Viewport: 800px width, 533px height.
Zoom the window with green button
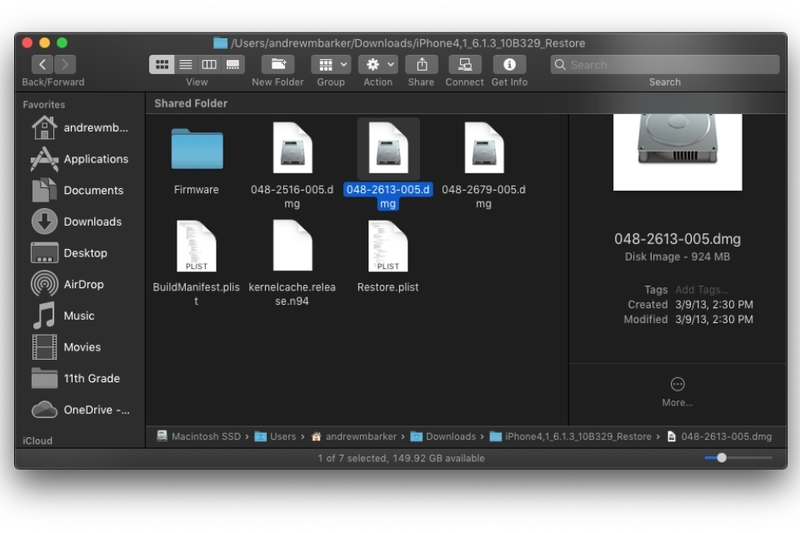pos(62,43)
